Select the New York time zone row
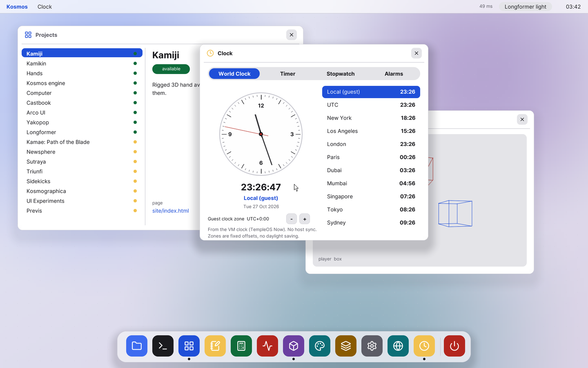 click(x=371, y=118)
